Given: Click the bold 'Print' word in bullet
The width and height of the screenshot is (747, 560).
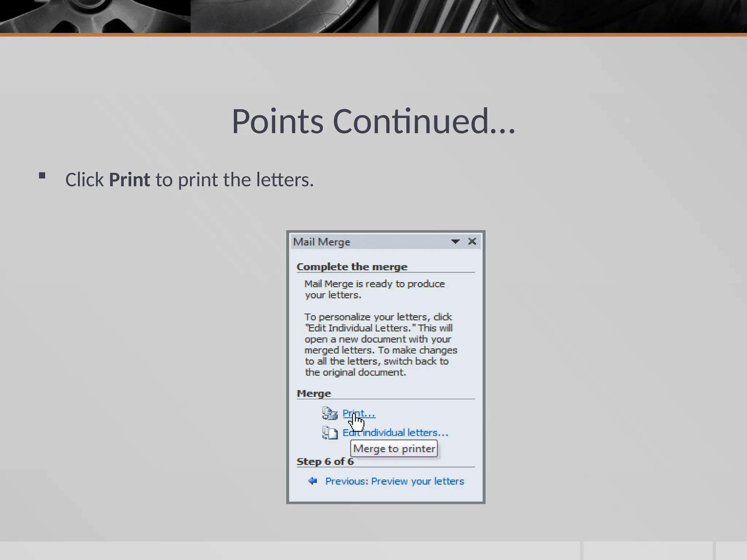Looking at the screenshot, I should [129, 180].
